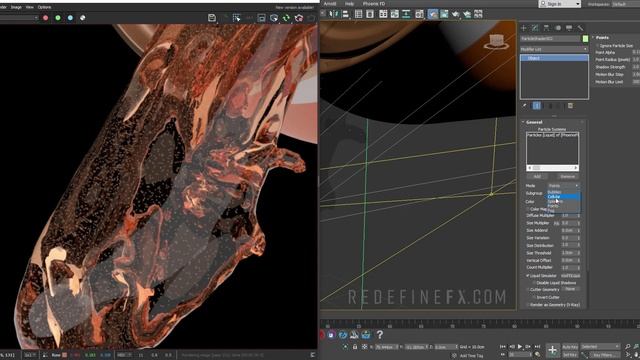
Task: Open frame buffer Options menu
Action: coord(44,7)
